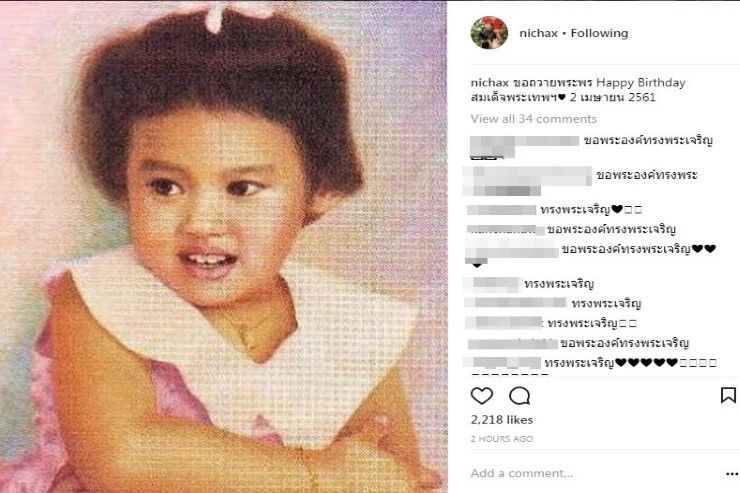
Task: Click nichax username in the caption
Action: 489,83
